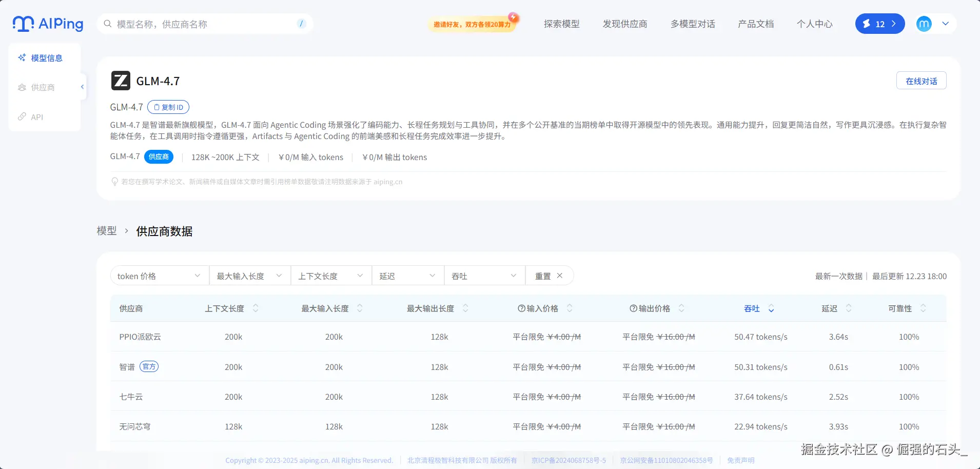Image resolution: width=980 pixels, height=469 pixels.
Task: Open the 吞吐 filter dropdown
Action: click(x=484, y=276)
